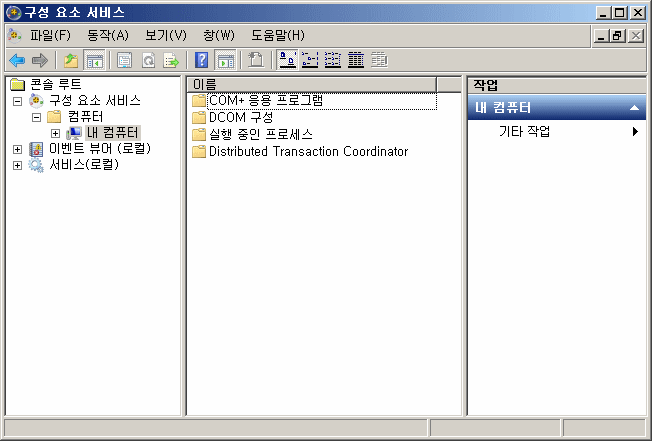
Task: Select COM+ 응용 프로그램 list item text
Action: (266, 101)
